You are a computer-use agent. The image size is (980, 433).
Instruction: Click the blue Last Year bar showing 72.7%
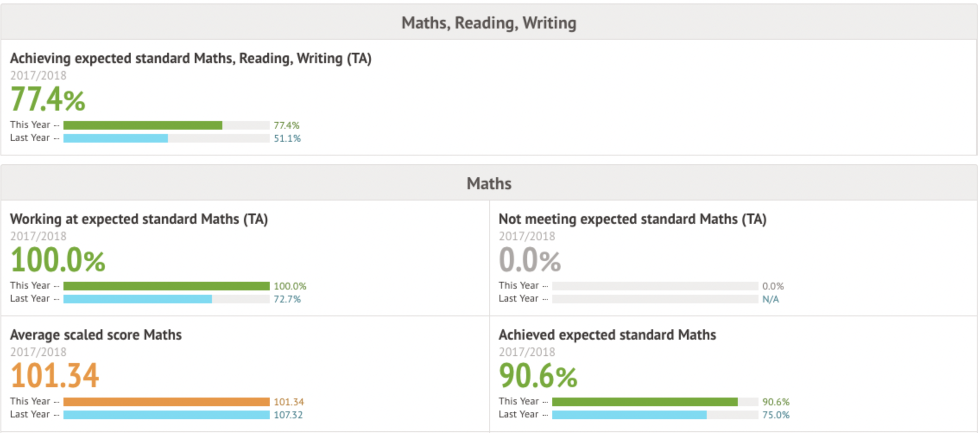coord(137,299)
